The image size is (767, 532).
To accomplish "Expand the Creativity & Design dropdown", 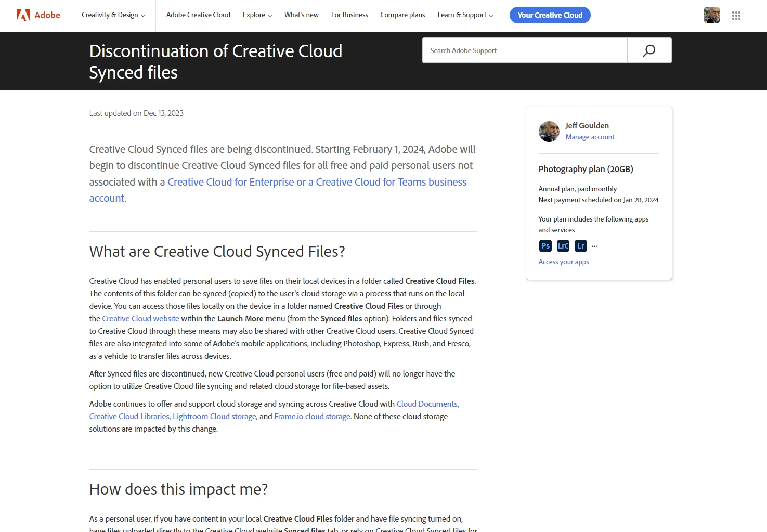I will tap(113, 15).
